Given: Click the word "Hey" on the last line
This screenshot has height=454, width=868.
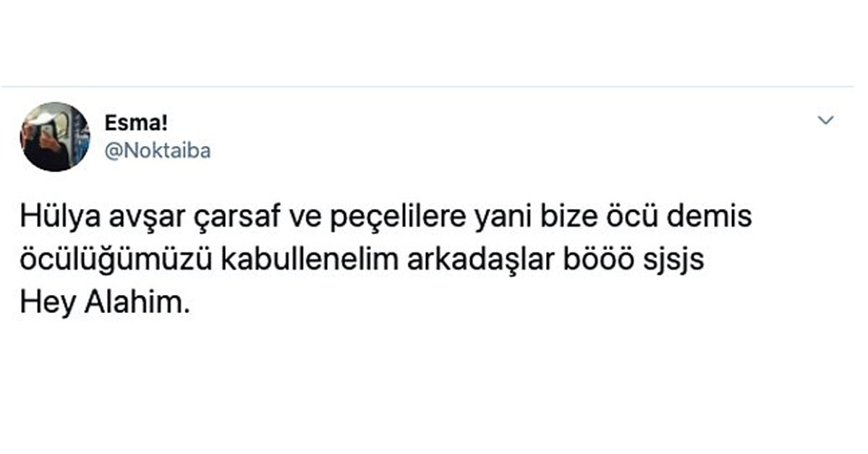Looking at the screenshot, I should [45, 302].
